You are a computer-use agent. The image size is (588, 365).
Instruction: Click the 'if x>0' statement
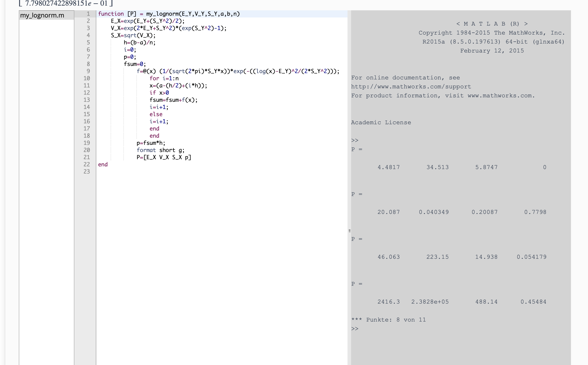(x=159, y=93)
